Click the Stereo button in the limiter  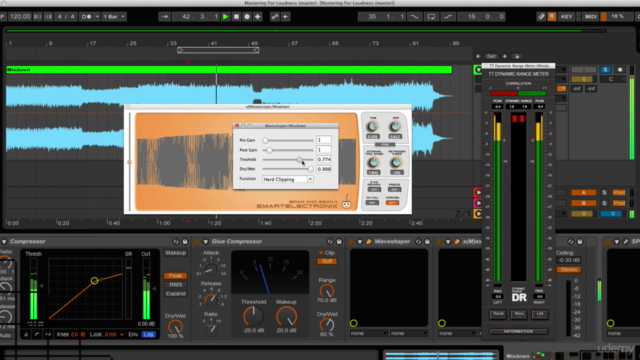569,270
